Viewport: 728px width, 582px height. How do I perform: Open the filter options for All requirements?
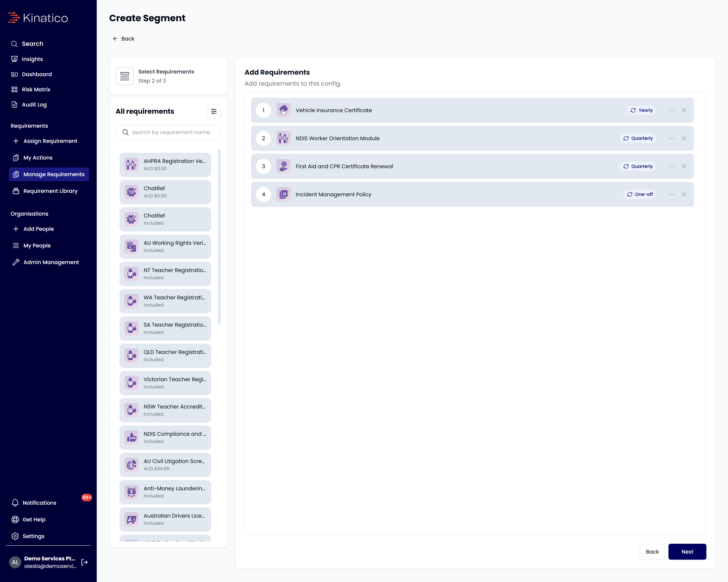coord(214,111)
